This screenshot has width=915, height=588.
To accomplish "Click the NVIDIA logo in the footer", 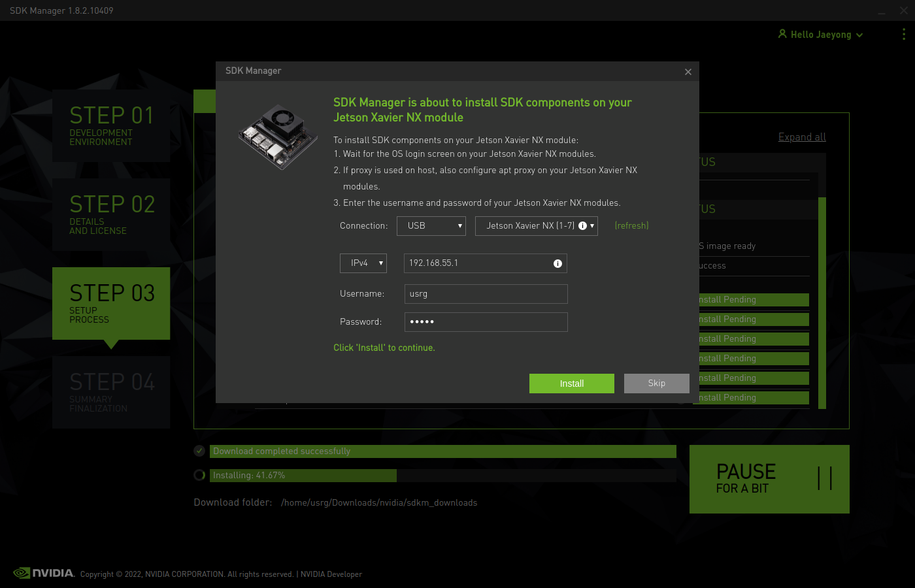I will (x=44, y=573).
